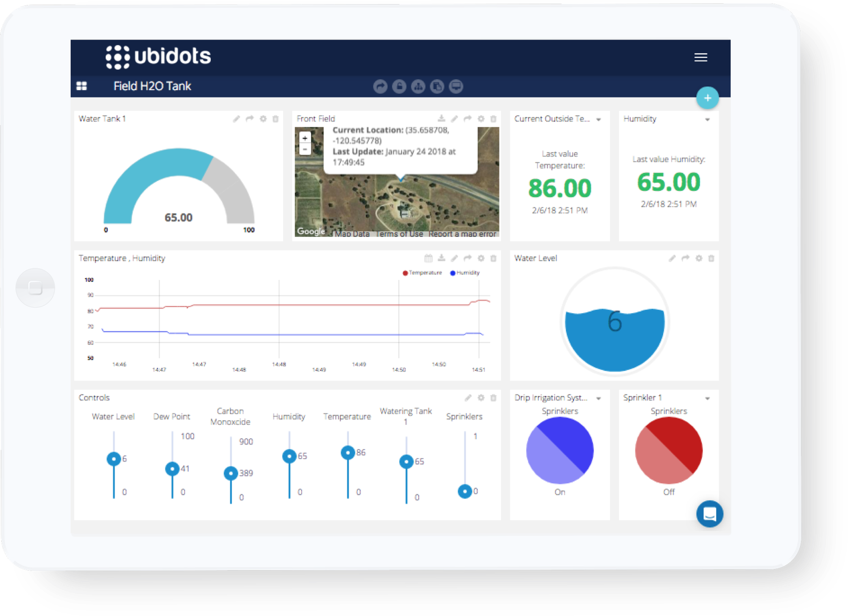The width and height of the screenshot is (848, 616).
Task: Expand the Sprinkler 1 widget dropdown
Action: click(x=707, y=399)
